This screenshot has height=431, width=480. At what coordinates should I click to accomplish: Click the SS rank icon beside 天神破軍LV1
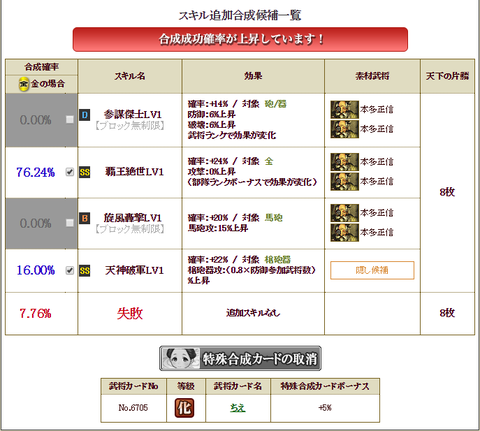pos(84,270)
